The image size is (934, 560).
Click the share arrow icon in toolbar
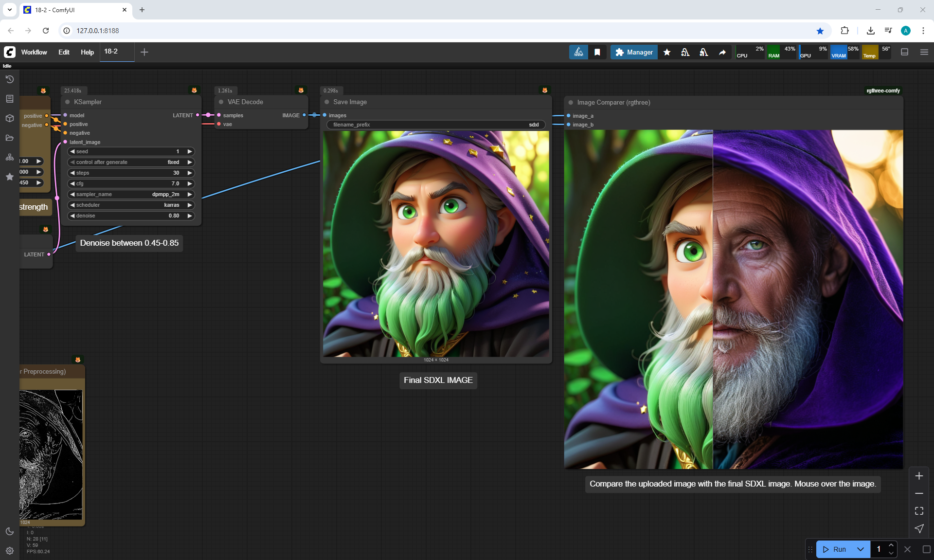click(x=722, y=52)
